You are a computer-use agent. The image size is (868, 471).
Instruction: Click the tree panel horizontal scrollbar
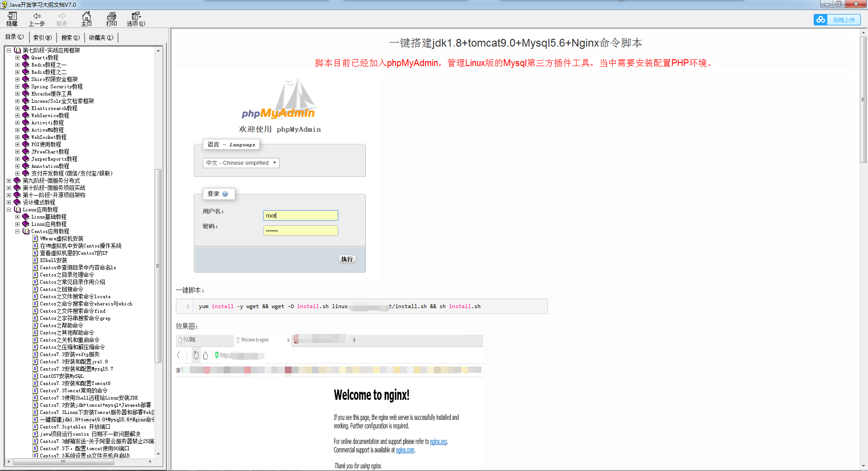[x=63, y=462]
